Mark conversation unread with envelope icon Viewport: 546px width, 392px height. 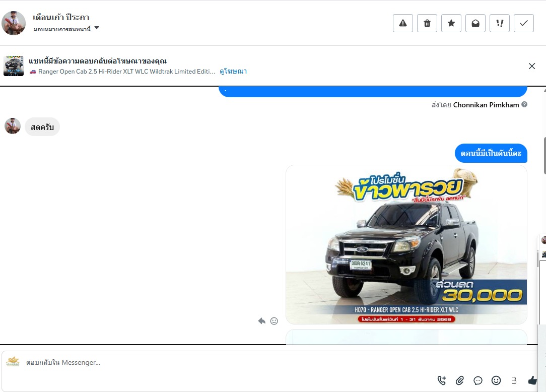coord(475,23)
